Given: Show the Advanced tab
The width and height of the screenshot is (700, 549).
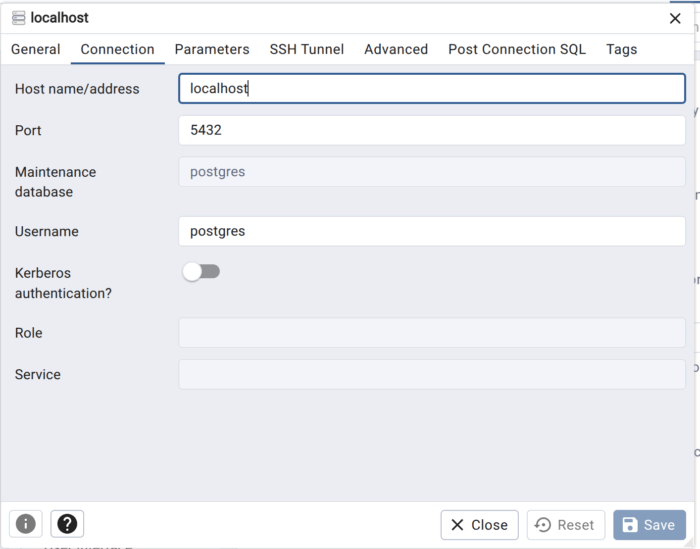Looking at the screenshot, I should (396, 49).
